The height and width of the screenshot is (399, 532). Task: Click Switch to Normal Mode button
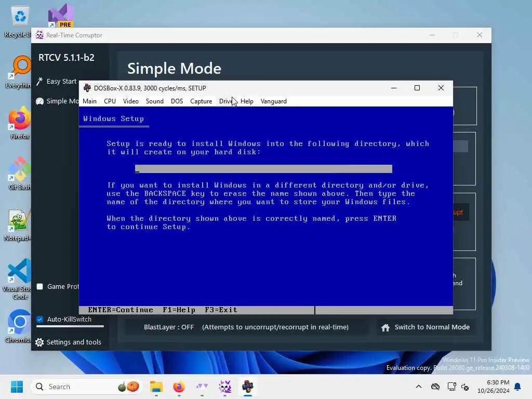426,327
